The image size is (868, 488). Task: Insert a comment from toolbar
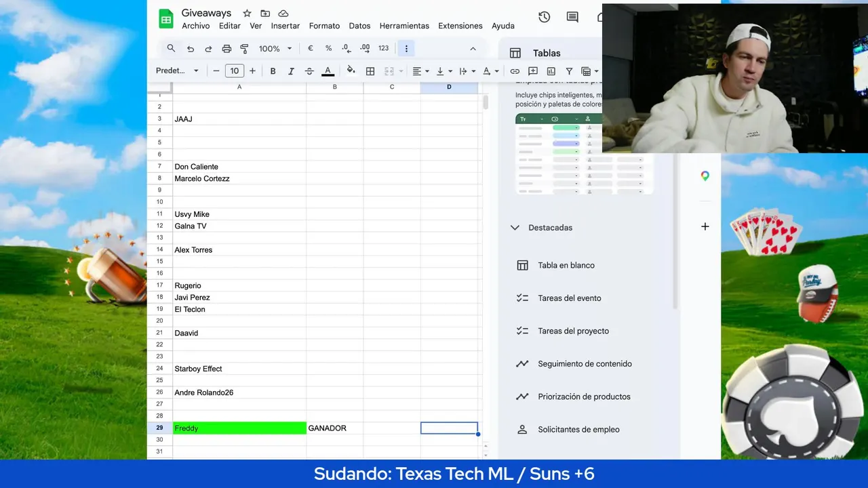coord(533,71)
